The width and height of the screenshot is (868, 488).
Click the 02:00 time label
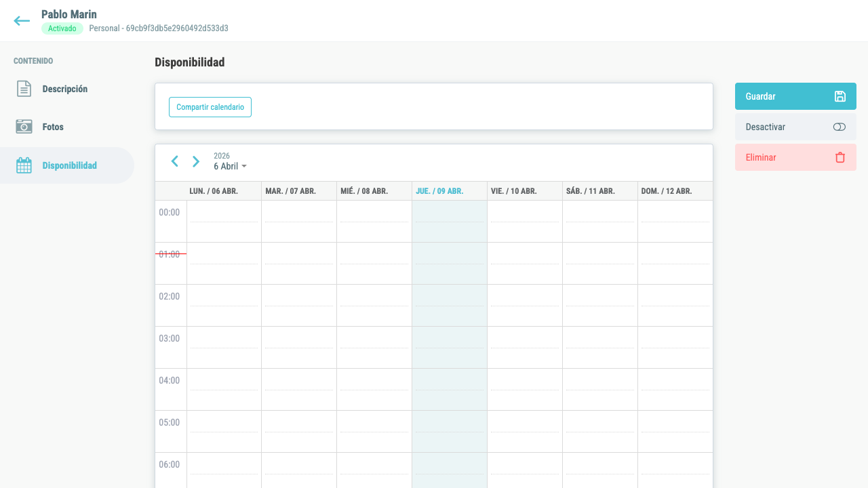pyautogui.click(x=170, y=296)
